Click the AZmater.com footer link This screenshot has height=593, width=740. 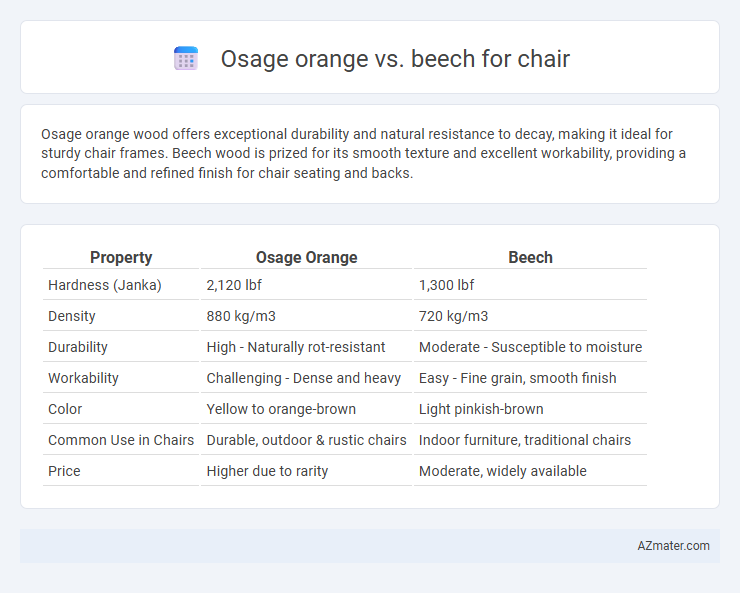(x=673, y=546)
